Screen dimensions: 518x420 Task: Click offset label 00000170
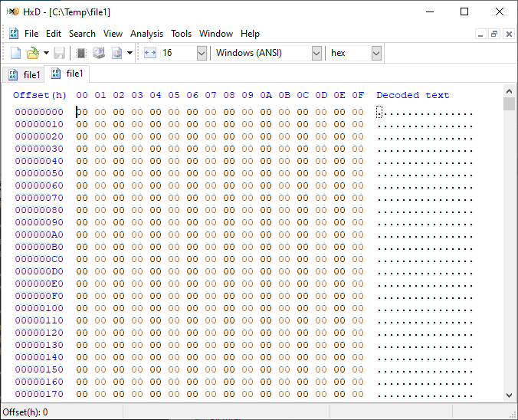[39, 394]
